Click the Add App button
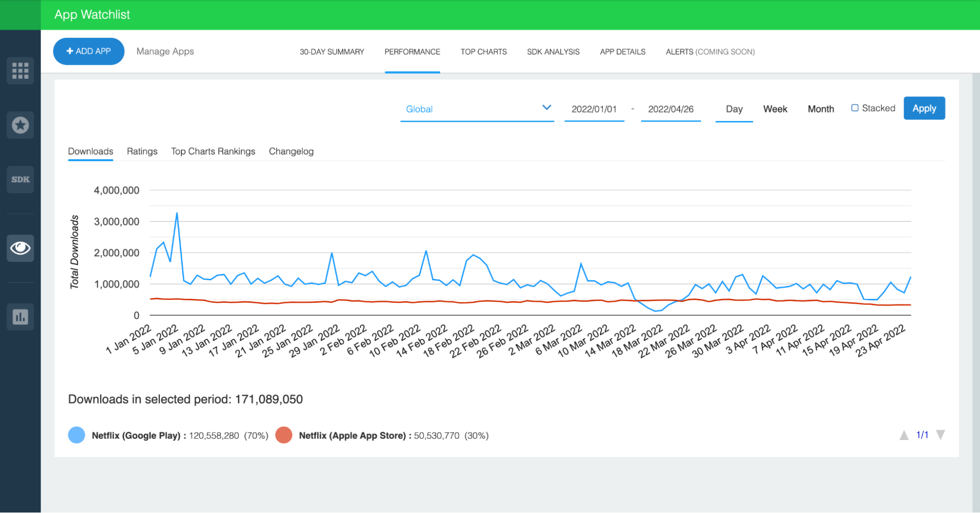980x513 pixels. point(89,51)
